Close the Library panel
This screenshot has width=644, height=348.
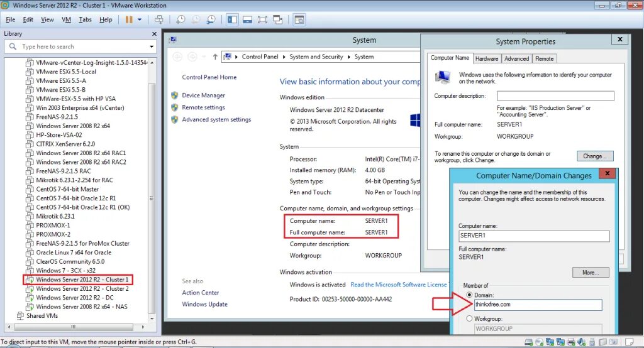(x=155, y=34)
